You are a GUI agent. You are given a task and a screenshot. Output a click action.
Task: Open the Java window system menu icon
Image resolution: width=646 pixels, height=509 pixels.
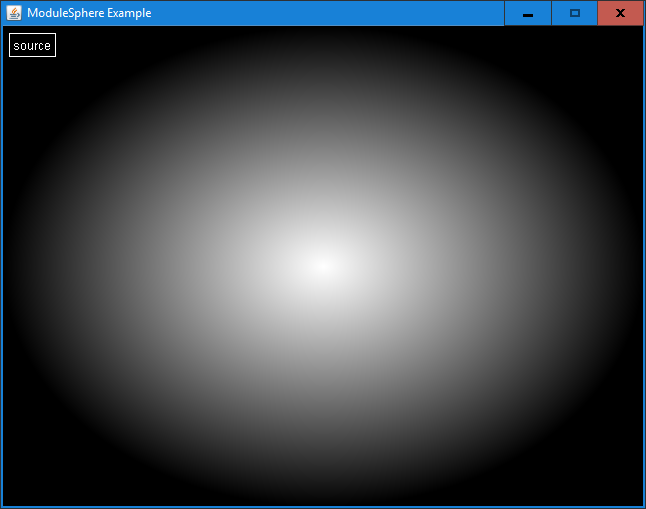14,13
